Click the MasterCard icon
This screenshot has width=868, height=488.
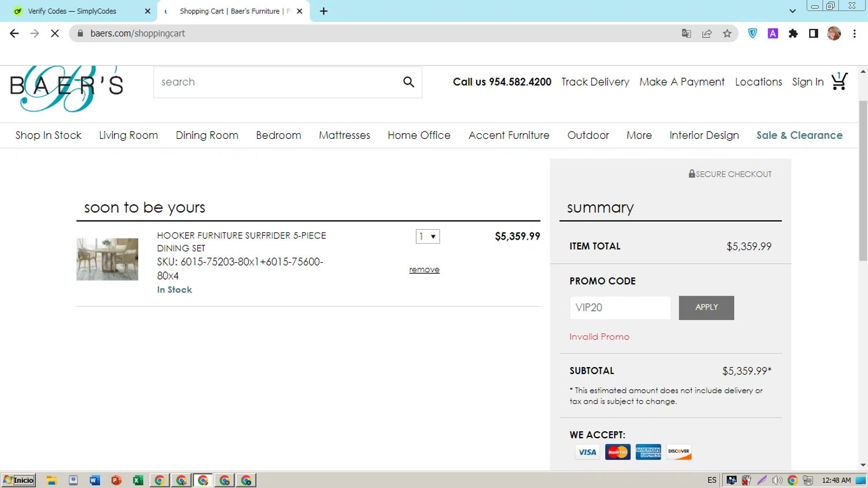[x=617, y=452]
